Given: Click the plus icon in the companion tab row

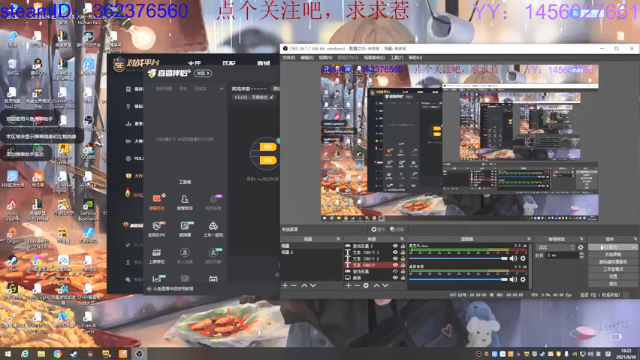Looking at the screenshot, I should [x=221, y=88].
